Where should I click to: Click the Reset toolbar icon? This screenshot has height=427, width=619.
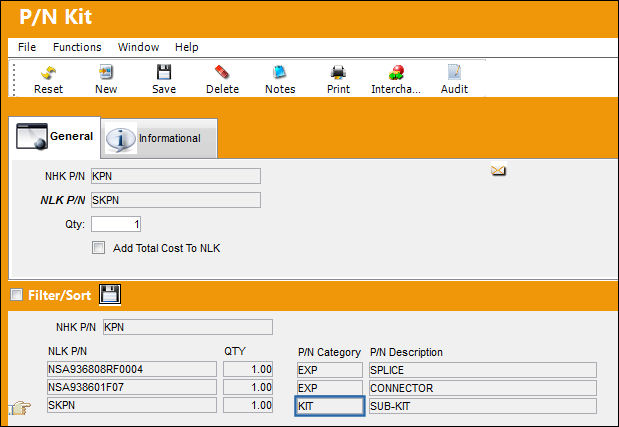48,73
